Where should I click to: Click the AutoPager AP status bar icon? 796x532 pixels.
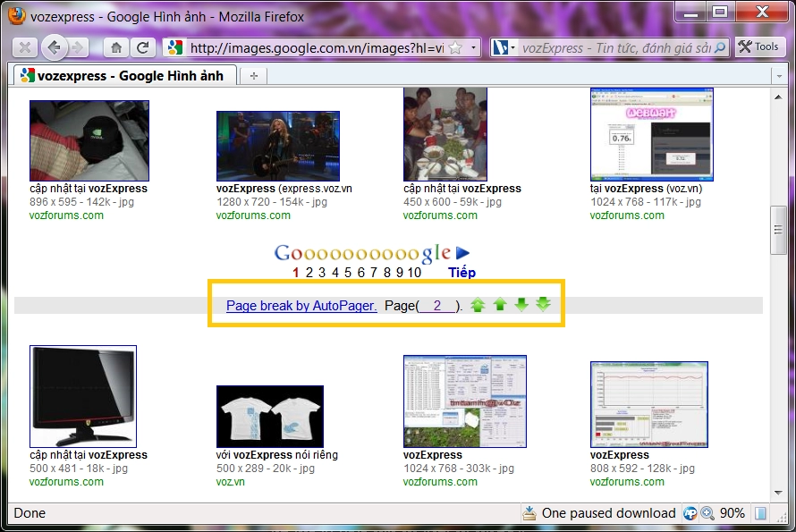[x=690, y=513]
